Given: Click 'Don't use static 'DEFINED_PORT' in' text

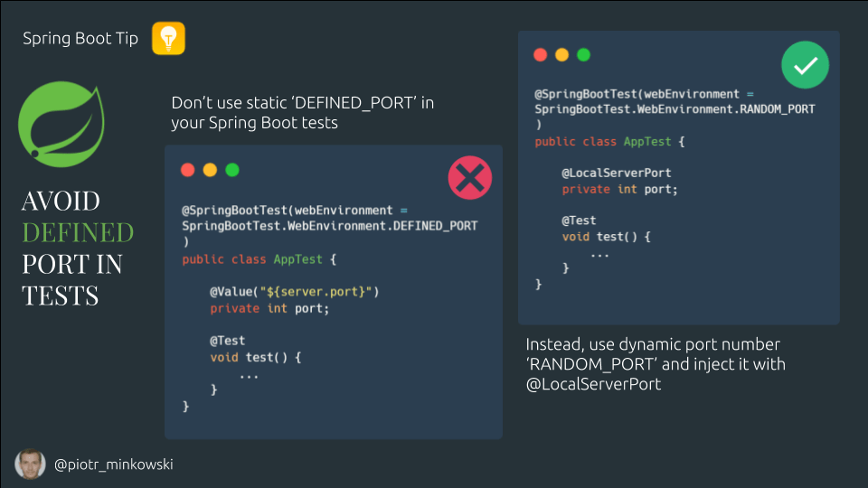Looking at the screenshot, I should [x=303, y=103].
